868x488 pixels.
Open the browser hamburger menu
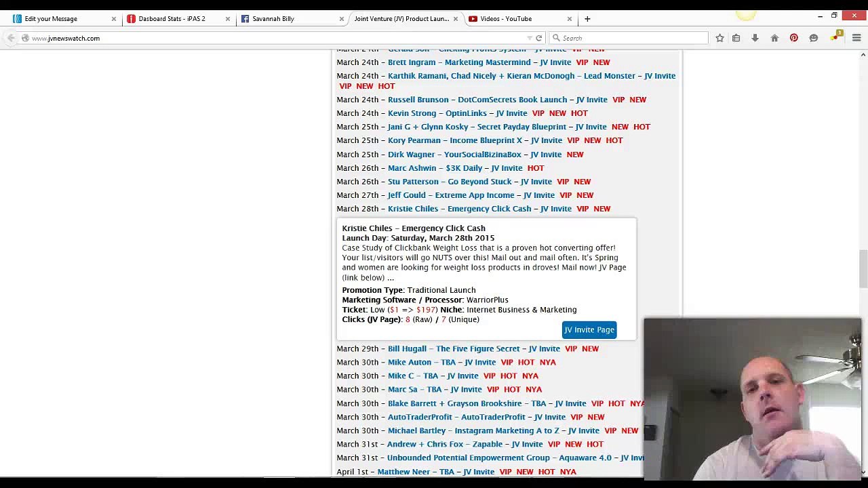(856, 38)
